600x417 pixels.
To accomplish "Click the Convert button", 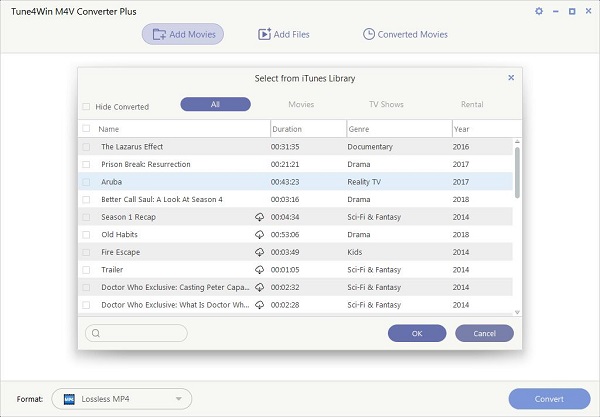I will coord(549,399).
